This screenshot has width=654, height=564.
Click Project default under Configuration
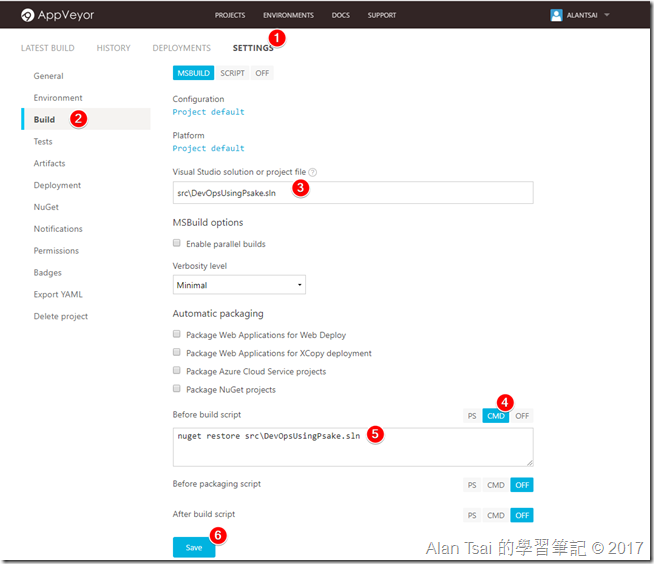tap(209, 112)
